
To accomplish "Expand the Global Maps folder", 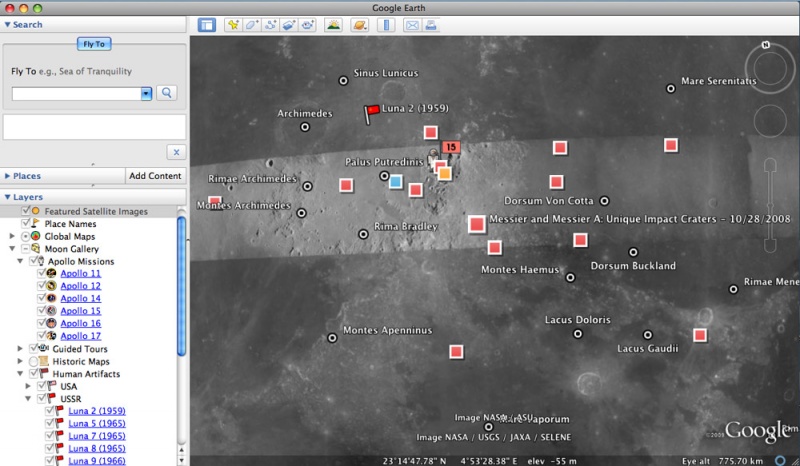I will click(12, 236).
